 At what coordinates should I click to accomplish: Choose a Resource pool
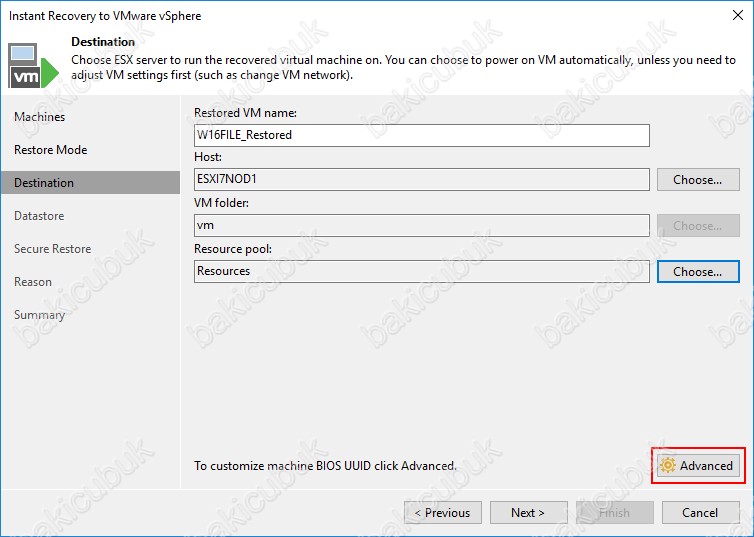coord(698,272)
